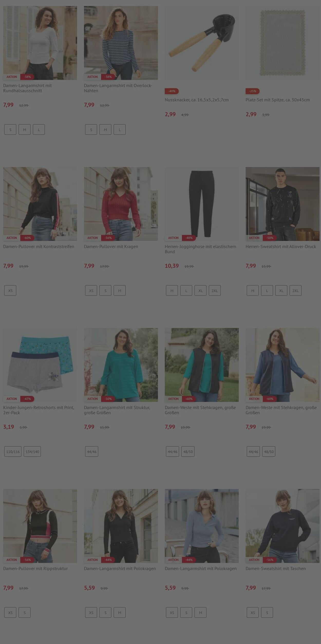The image size is (321, 644).
Task: Open Herren-Sweatshirt mit Allover-Druck title link
Action: click(281, 246)
